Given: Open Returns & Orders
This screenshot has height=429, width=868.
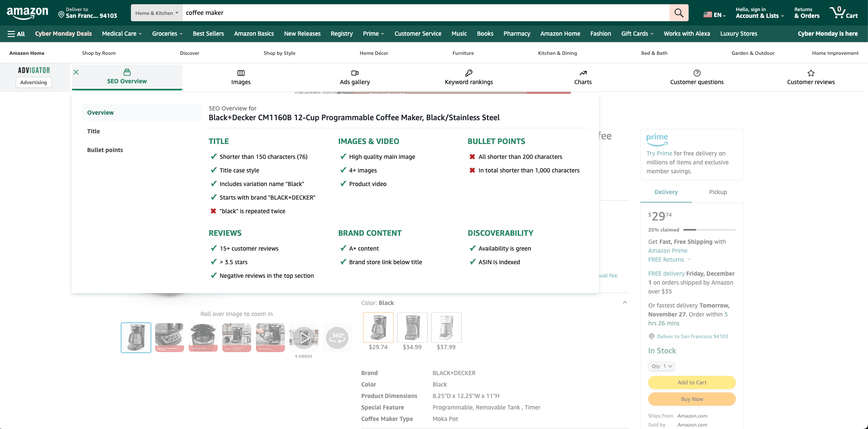Looking at the screenshot, I should pyautogui.click(x=807, y=13).
